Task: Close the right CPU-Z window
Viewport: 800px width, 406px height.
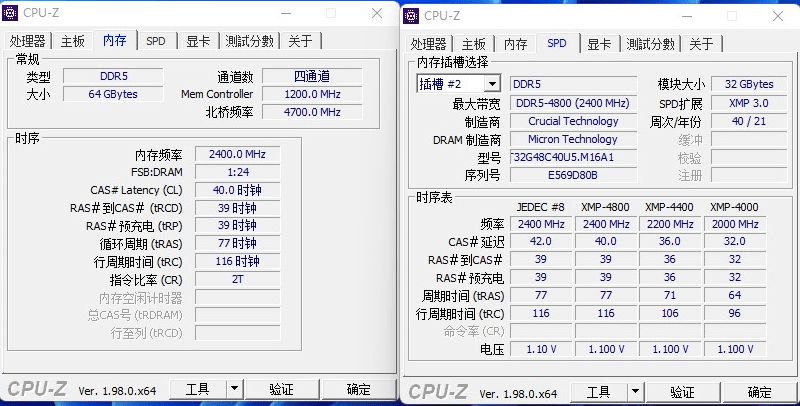Action: (x=778, y=16)
